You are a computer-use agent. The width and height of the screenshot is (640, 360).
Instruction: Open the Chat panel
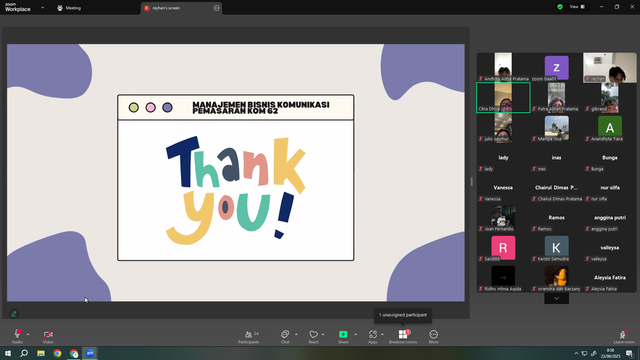point(285,337)
